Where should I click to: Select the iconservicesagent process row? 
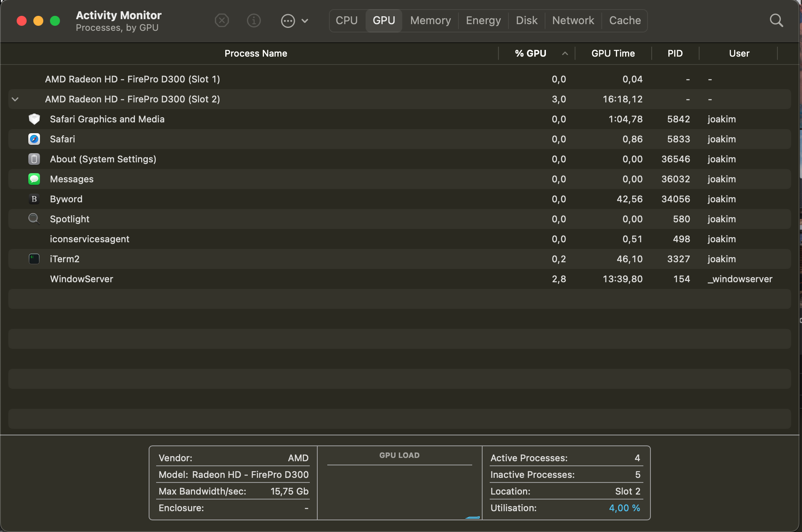(x=399, y=239)
